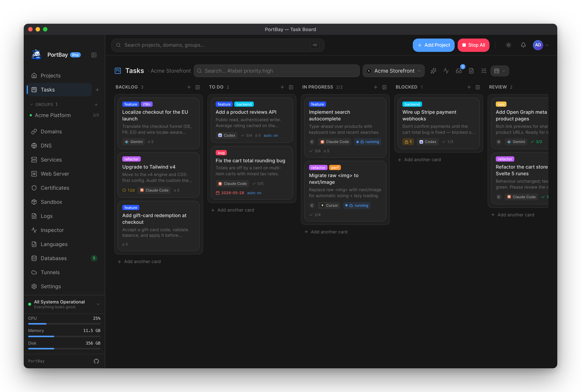Add a new group with plus
This screenshot has width=581, height=392.
[96, 104]
